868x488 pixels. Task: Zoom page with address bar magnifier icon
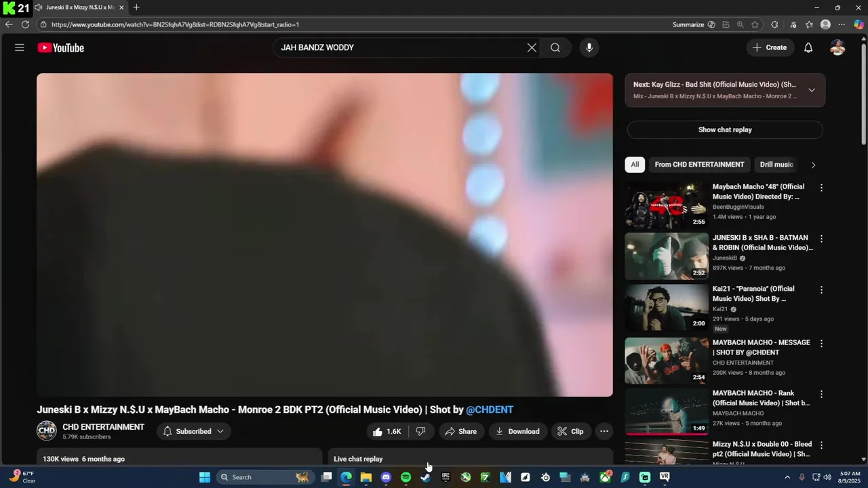point(740,24)
